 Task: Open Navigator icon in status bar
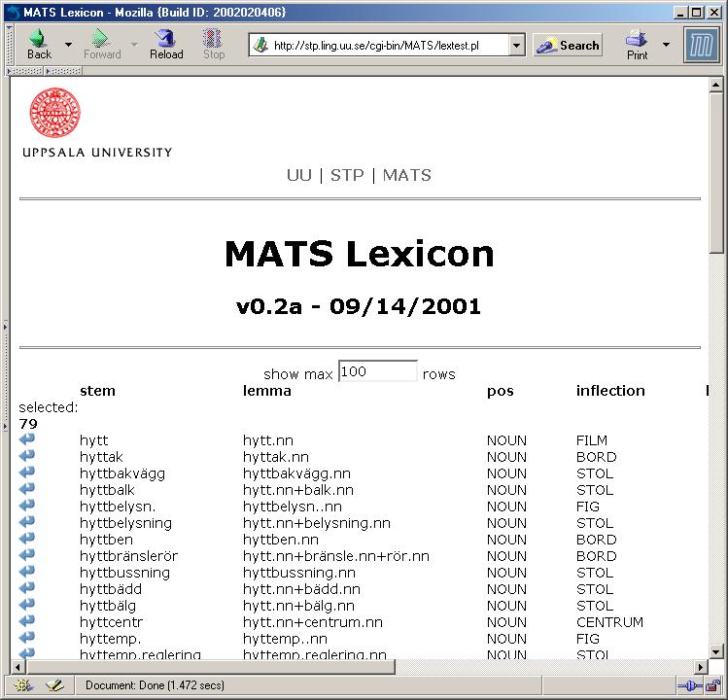point(23,685)
